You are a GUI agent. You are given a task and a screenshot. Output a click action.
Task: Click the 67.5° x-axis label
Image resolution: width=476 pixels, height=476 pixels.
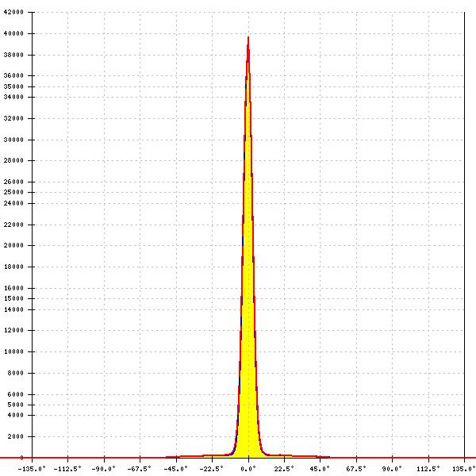[x=356, y=469]
